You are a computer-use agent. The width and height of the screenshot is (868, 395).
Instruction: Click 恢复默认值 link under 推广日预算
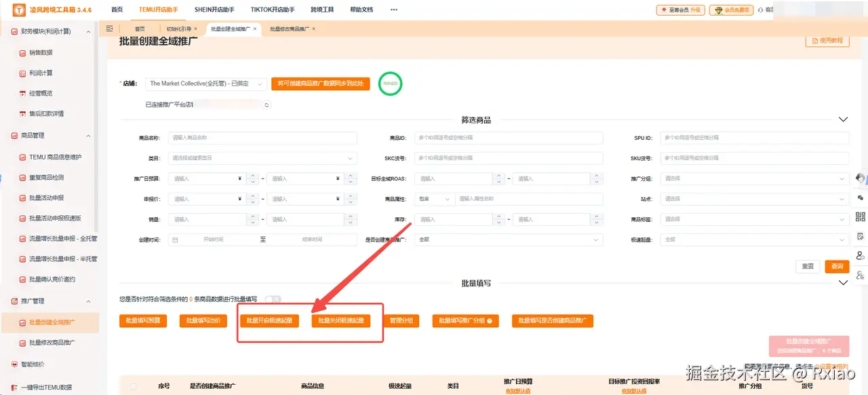518,391
